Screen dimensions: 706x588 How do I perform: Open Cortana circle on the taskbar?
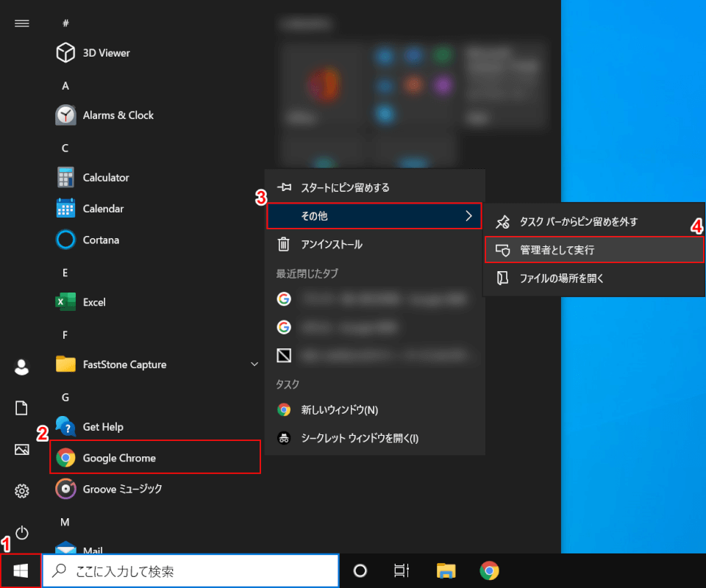point(360,570)
